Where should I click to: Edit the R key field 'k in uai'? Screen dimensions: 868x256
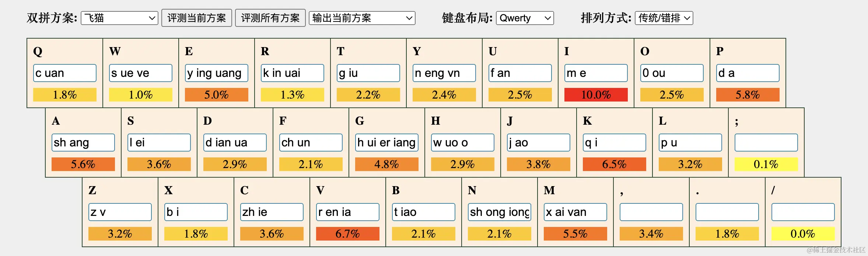(293, 73)
